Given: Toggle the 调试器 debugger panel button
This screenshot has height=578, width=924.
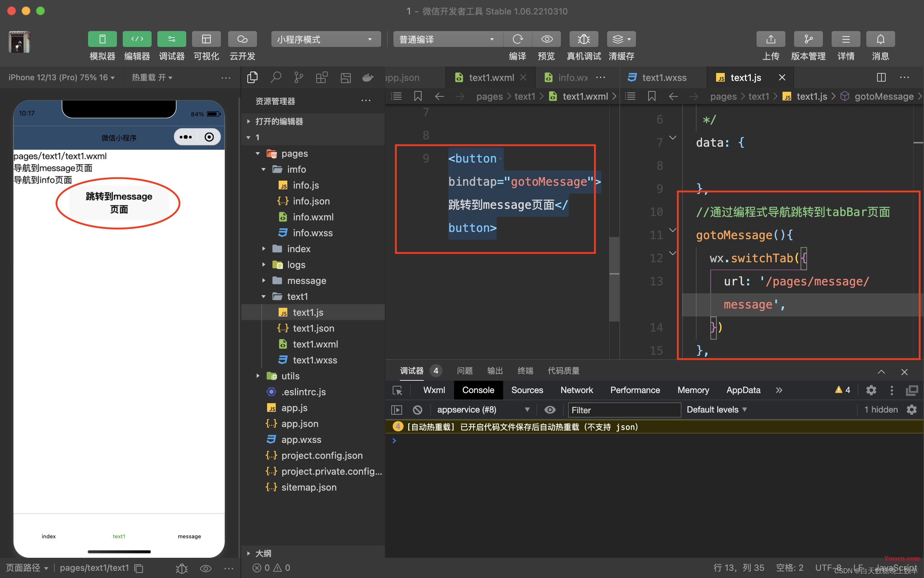Looking at the screenshot, I should tap(172, 39).
